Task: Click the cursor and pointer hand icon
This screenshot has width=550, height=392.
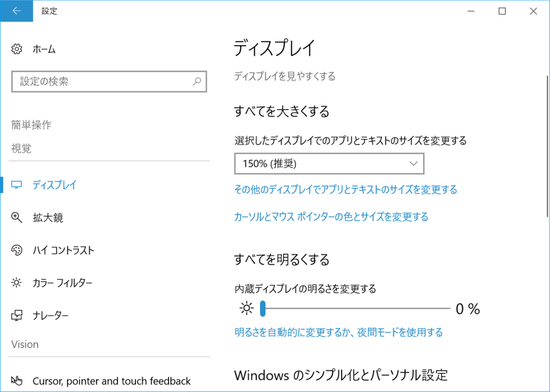Action: tap(17, 380)
